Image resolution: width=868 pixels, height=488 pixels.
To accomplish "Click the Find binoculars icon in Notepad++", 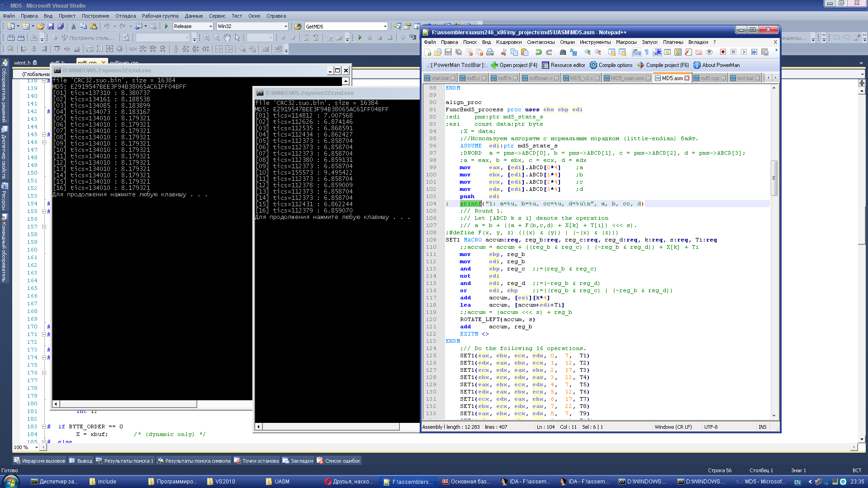I will (x=563, y=52).
